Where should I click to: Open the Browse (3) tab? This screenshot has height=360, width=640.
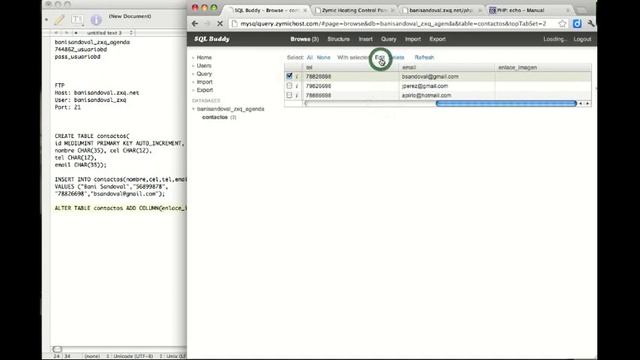click(x=304, y=39)
